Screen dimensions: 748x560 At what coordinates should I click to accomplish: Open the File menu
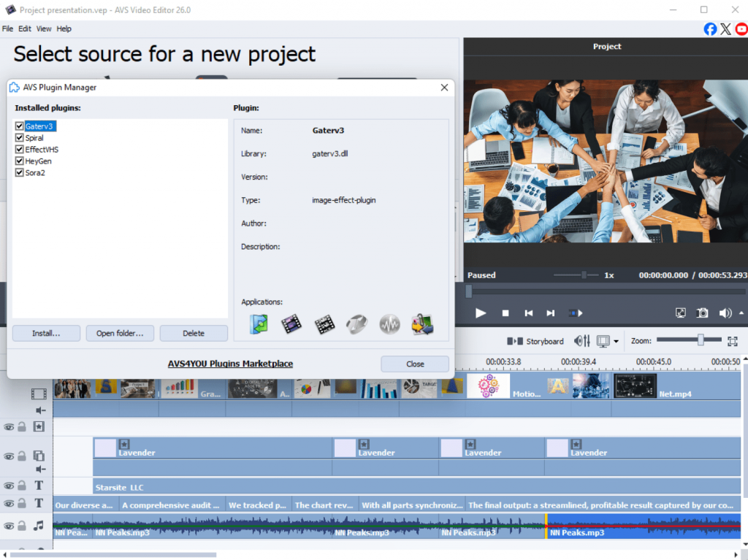tap(7, 28)
